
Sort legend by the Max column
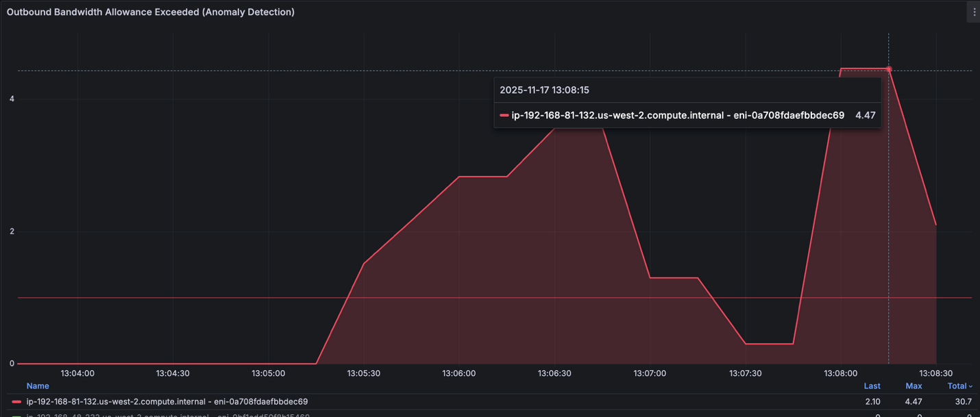(x=914, y=386)
